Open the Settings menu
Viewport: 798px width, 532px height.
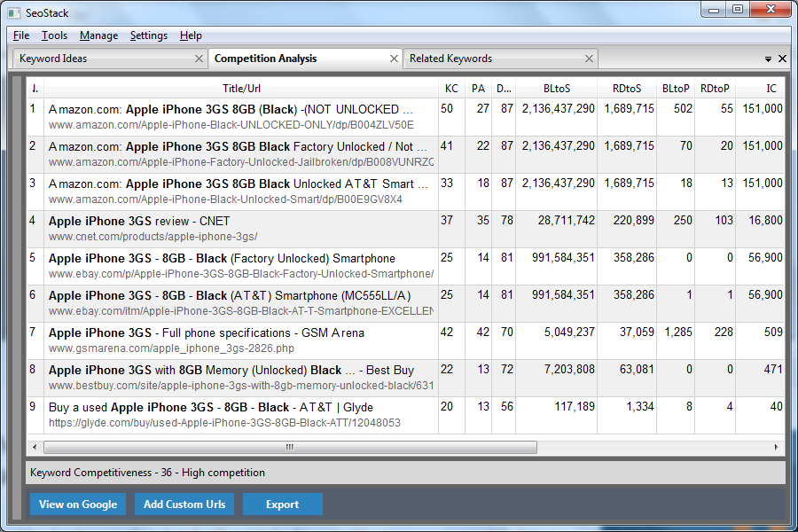(x=149, y=35)
